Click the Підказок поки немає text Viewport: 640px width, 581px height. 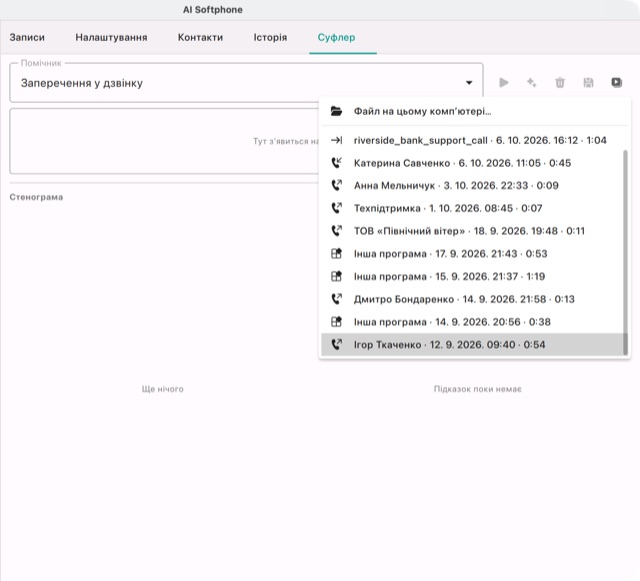coord(478,389)
